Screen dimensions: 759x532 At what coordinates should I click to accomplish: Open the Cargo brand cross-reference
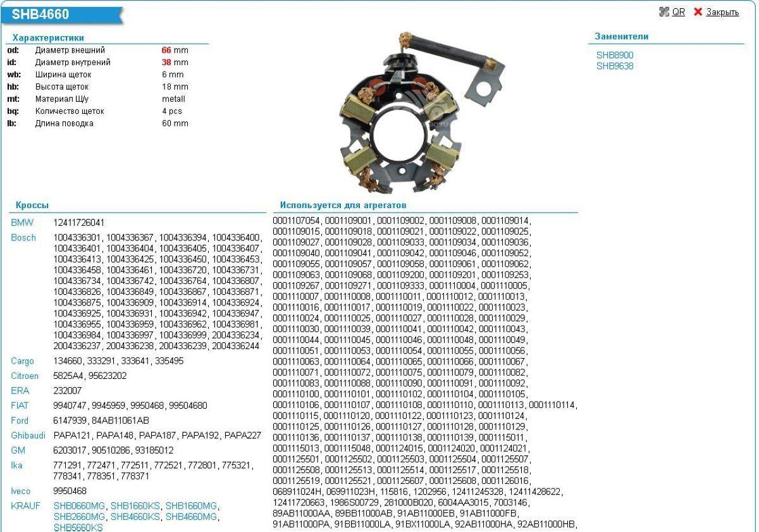click(x=23, y=361)
